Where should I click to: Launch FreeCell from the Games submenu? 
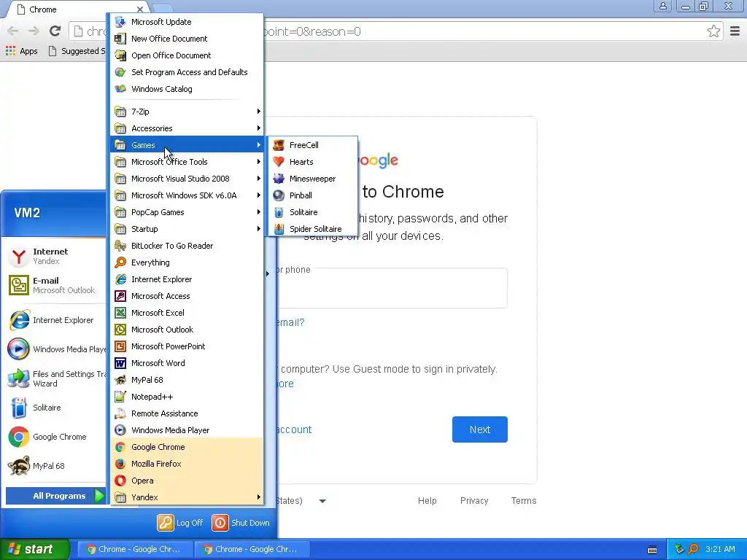coord(313,145)
